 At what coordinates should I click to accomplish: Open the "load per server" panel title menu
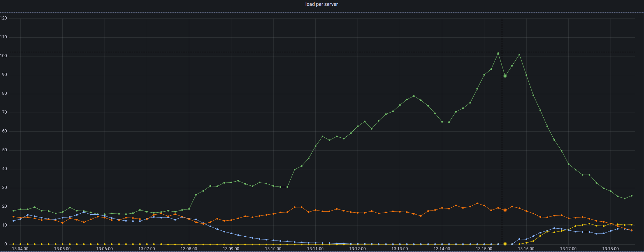tap(322, 4)
